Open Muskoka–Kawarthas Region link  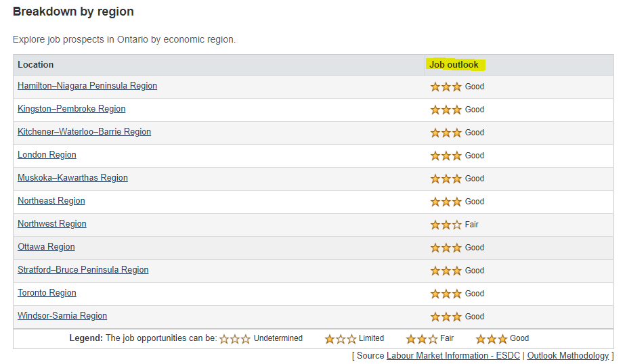[x=72, y=178]
